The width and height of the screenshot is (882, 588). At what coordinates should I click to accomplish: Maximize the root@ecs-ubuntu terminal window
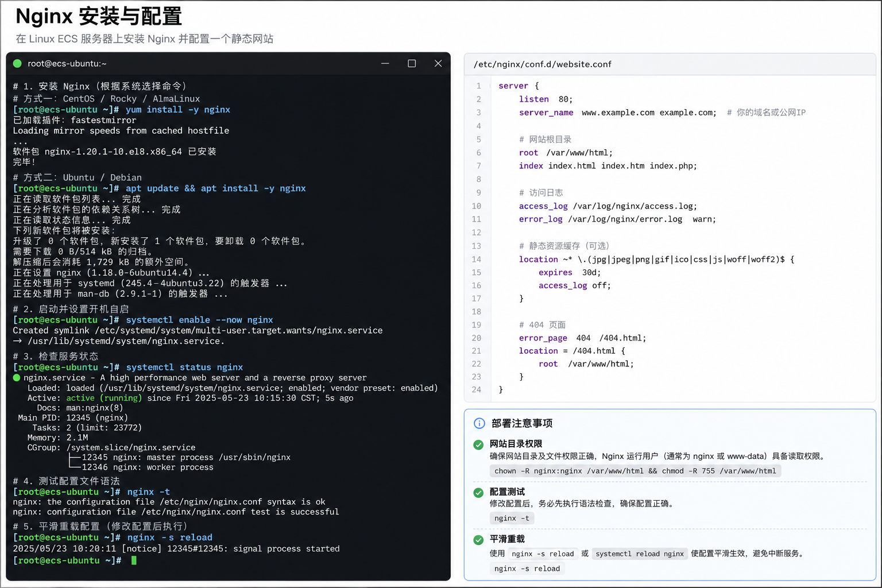point(412,63)
